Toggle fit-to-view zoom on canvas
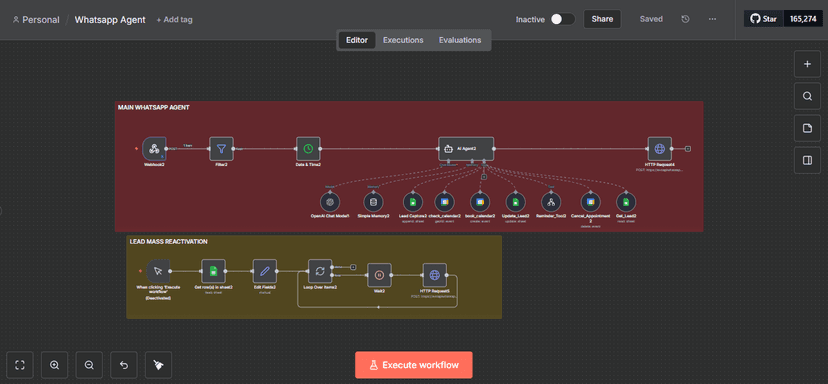 [x=20, y=365]
